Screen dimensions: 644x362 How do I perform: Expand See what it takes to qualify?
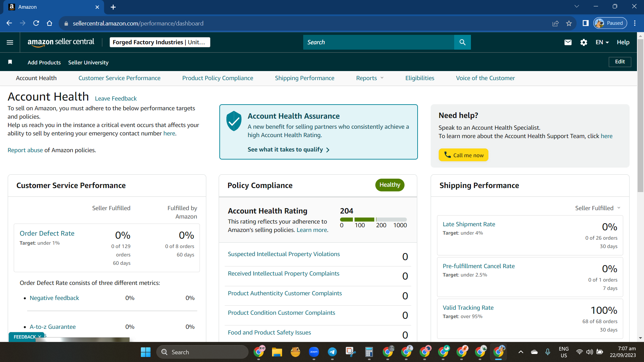[x=288, y=149]
